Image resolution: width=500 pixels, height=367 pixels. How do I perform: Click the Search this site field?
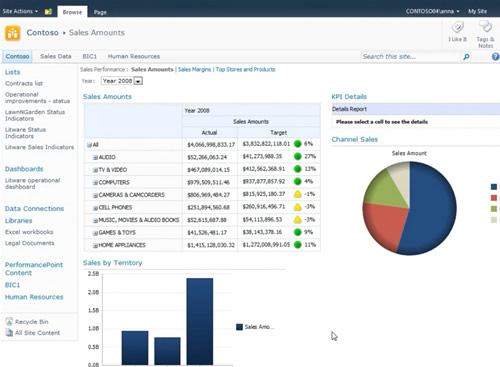410,57
